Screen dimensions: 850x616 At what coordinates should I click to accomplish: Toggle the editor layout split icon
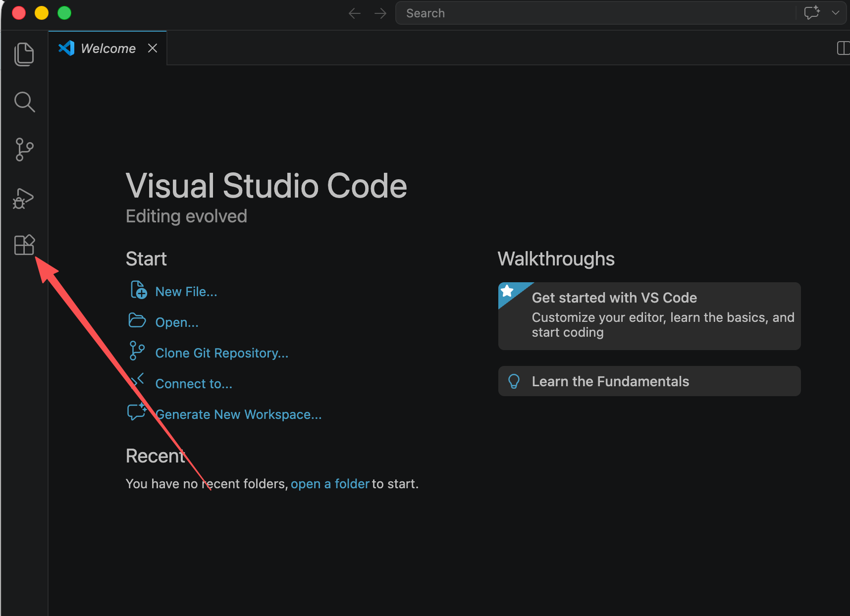pos(843,48)
